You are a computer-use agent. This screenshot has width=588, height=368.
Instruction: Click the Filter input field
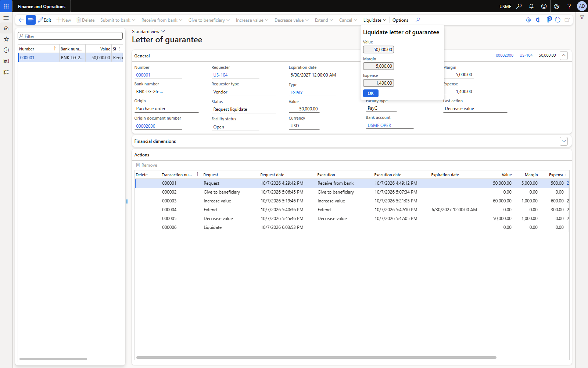(70, 36)
